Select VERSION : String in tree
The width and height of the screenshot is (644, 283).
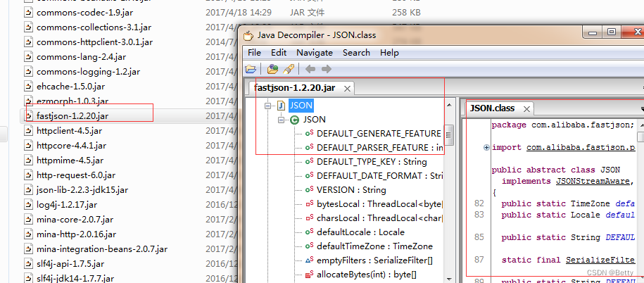[x=351, y=190]
